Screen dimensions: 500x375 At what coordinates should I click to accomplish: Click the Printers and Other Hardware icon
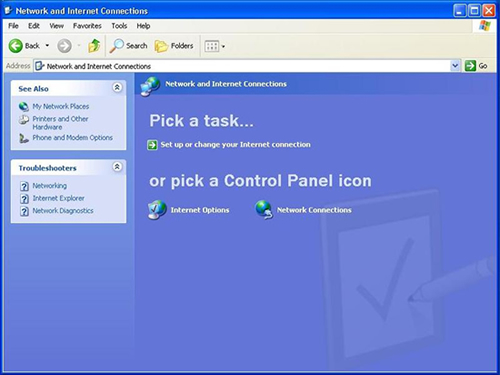pos(24,120)
